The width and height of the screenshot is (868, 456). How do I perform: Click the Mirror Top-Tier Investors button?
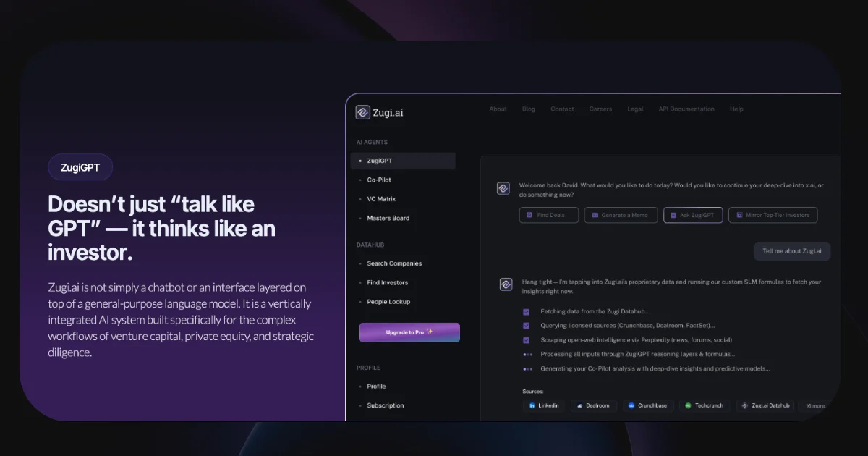(x=773, y=215)
